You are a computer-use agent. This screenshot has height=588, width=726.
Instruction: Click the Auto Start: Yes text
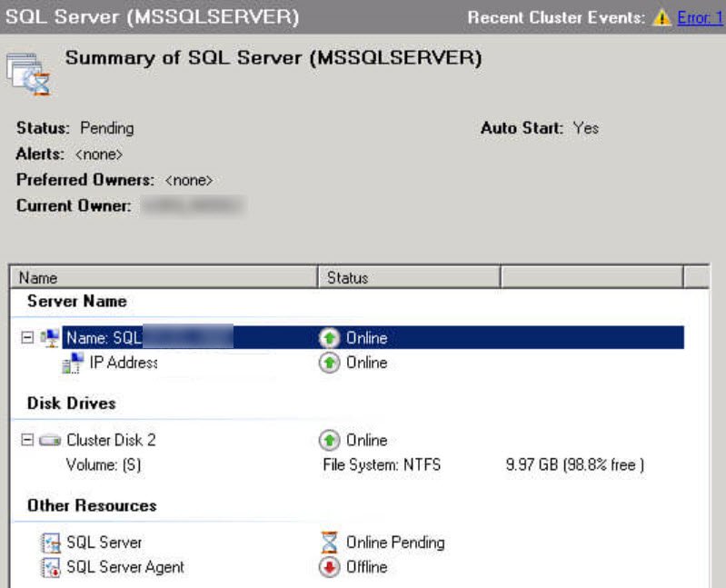point(540,128)
